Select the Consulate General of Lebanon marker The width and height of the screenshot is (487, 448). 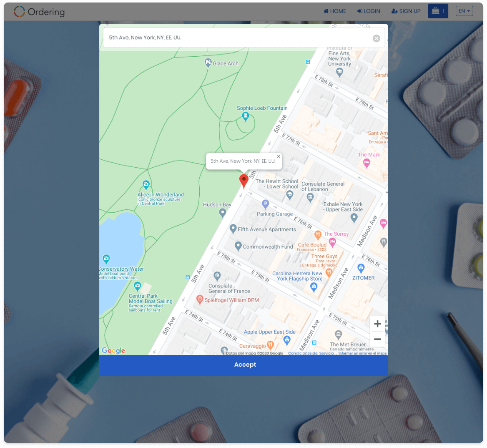(x=310, y=197)
